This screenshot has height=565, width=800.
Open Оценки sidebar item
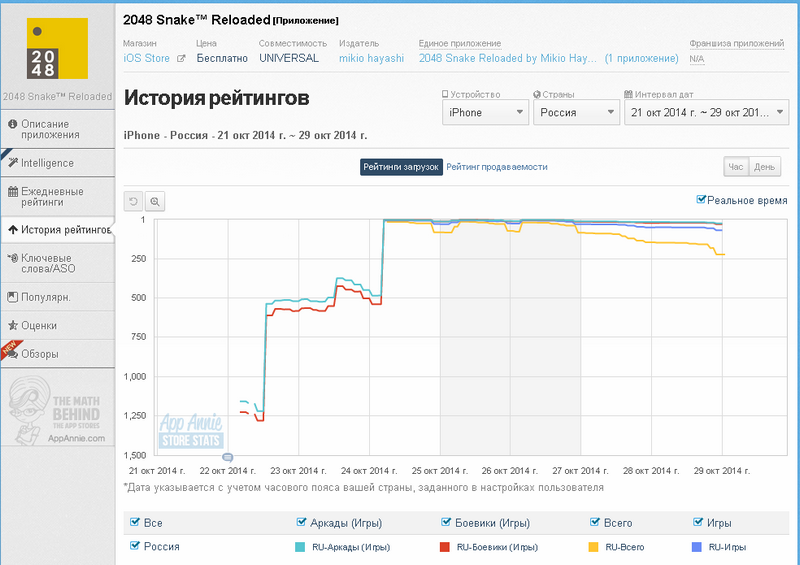pos(57,326)
